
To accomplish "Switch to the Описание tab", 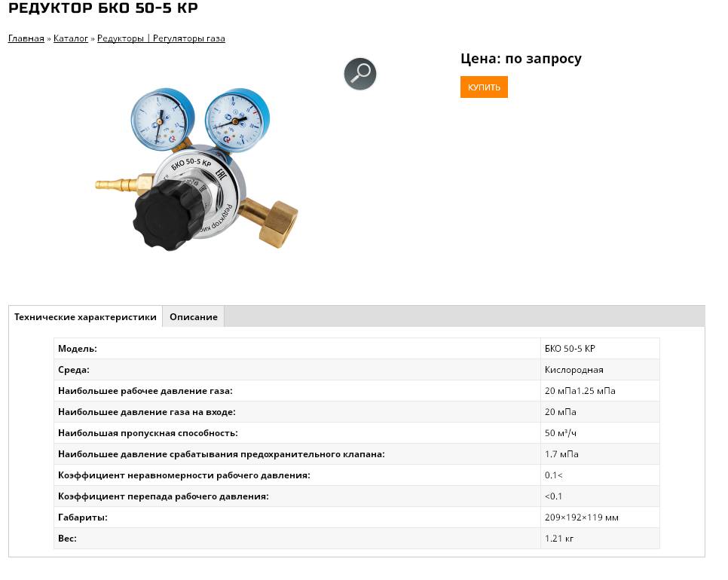I will click(x=194, y=317).
